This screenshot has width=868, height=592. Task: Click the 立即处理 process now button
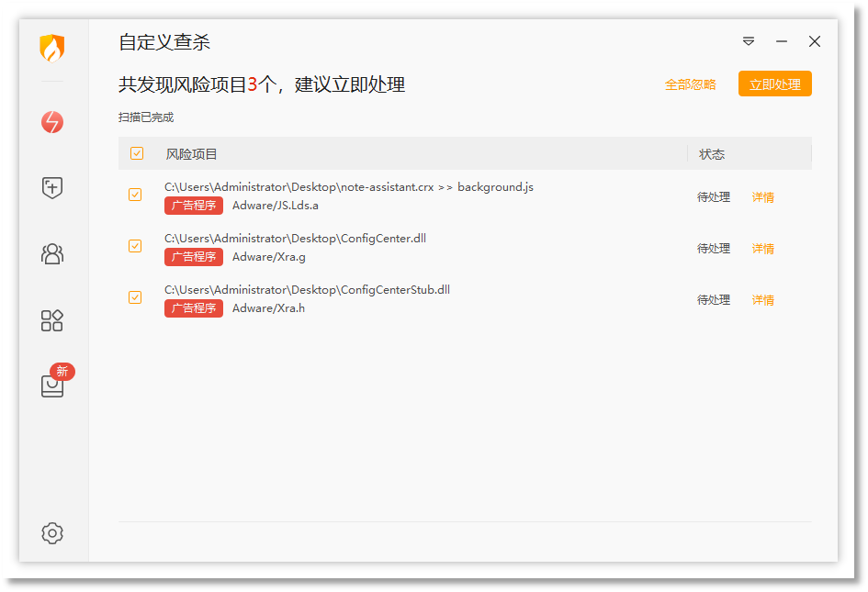tap(775, 84)
